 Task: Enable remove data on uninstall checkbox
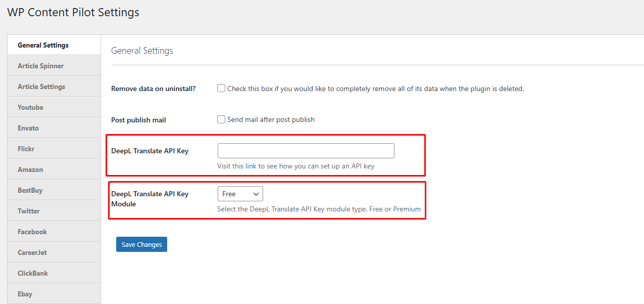[x=221, y=88]
